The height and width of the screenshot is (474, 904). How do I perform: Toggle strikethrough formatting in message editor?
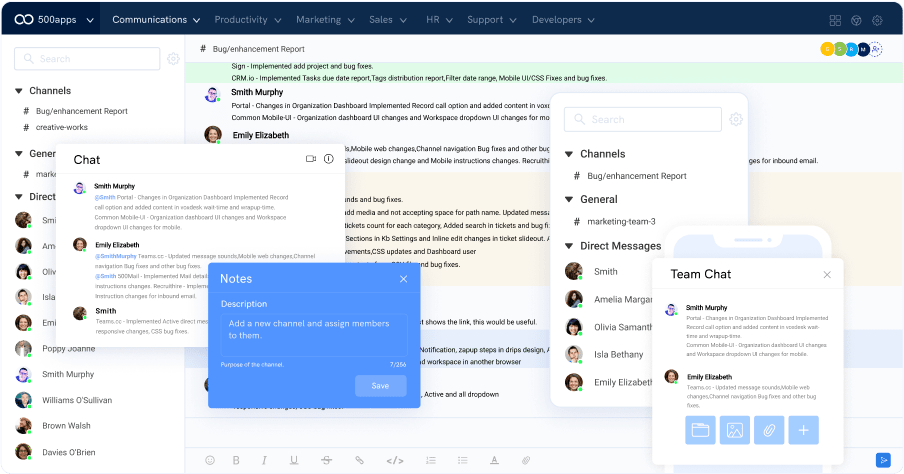point(326,460)
